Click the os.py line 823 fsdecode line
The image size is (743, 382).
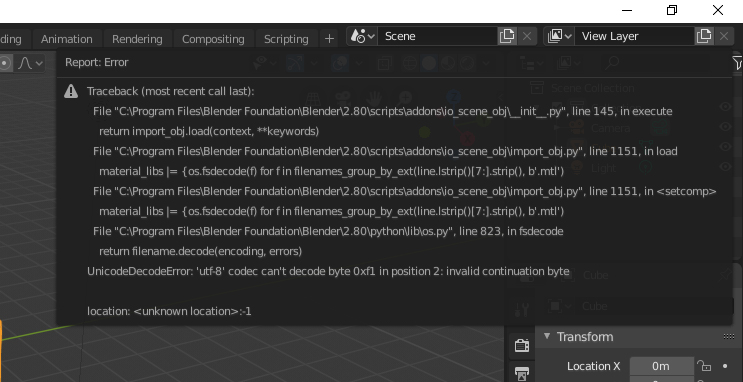[x=328, y=231]
